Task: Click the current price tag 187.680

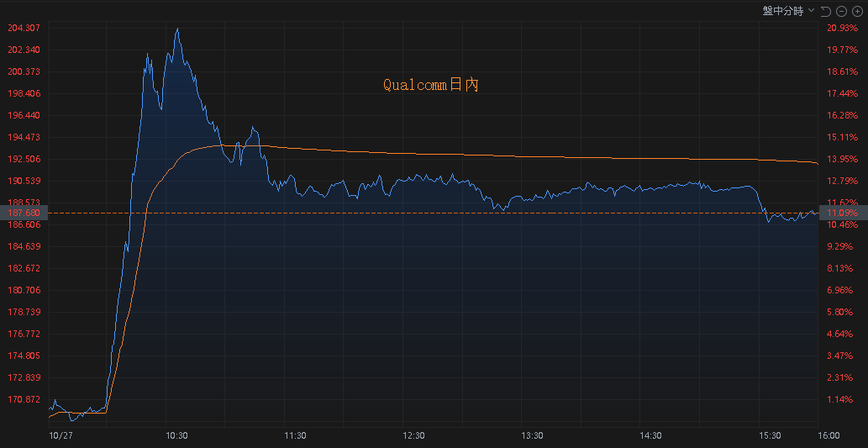Action: 24,213
